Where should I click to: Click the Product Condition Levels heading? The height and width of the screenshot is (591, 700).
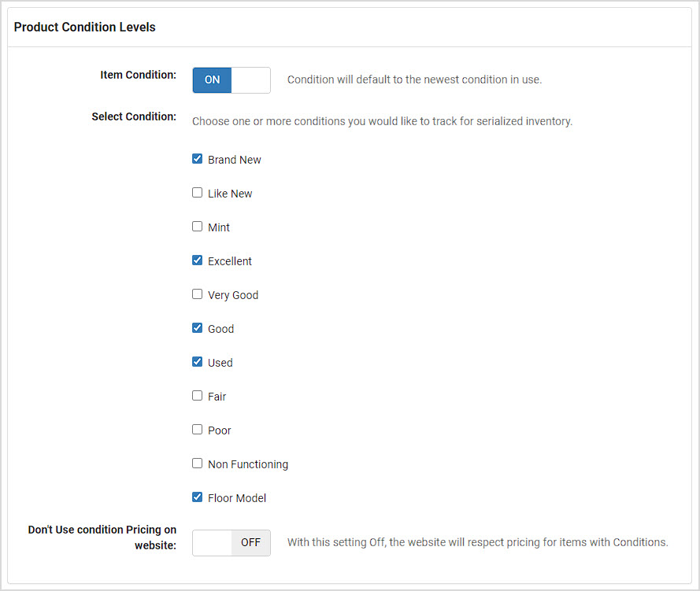click(85, 28)
